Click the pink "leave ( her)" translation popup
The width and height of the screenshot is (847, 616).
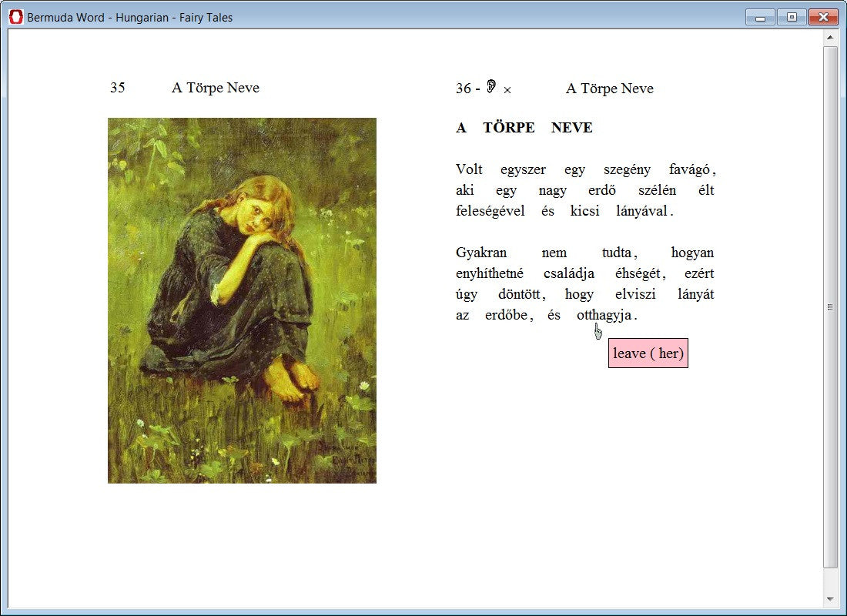(648, 353)
